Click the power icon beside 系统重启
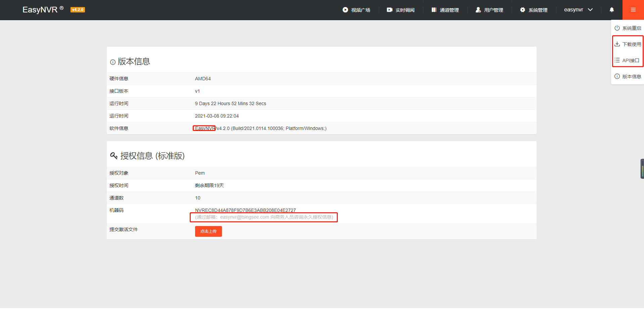 pos(617,28)
